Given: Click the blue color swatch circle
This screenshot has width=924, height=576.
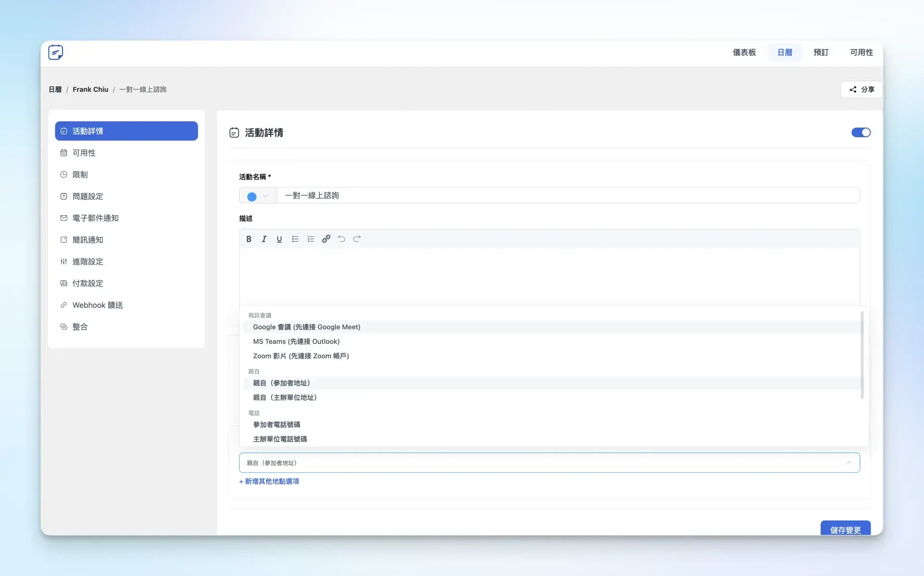Looking at the screenshot, I should click(252, 196).
